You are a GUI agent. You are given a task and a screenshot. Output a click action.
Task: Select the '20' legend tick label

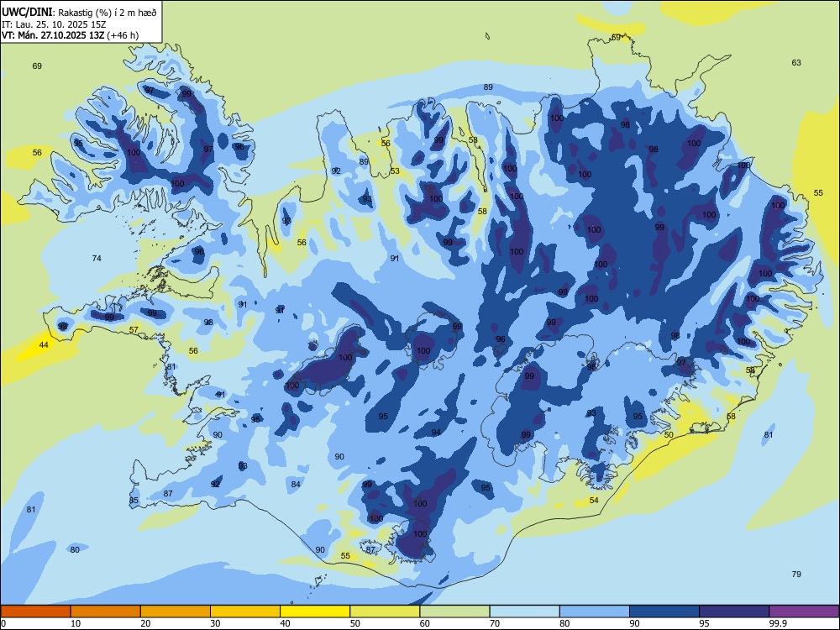click(x=145, y=623)
